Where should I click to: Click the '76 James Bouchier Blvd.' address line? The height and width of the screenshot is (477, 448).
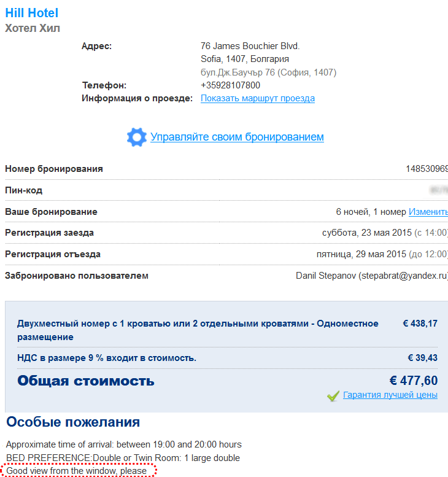(250, 46)
